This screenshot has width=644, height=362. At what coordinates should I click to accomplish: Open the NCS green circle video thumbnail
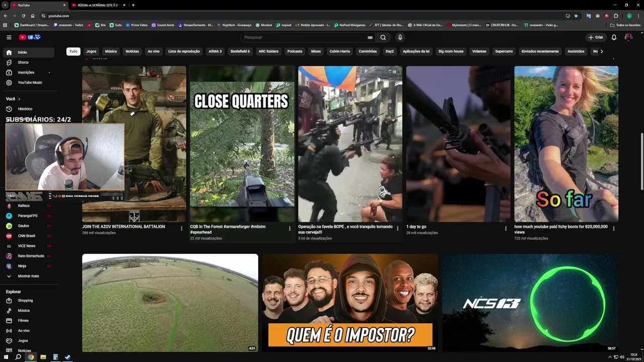click(x=530, y=303)
